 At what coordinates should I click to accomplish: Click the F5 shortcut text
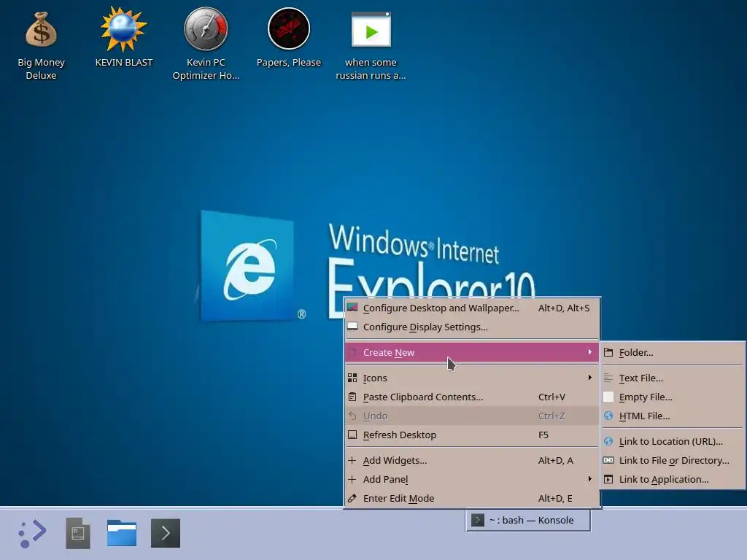[543, 435]
